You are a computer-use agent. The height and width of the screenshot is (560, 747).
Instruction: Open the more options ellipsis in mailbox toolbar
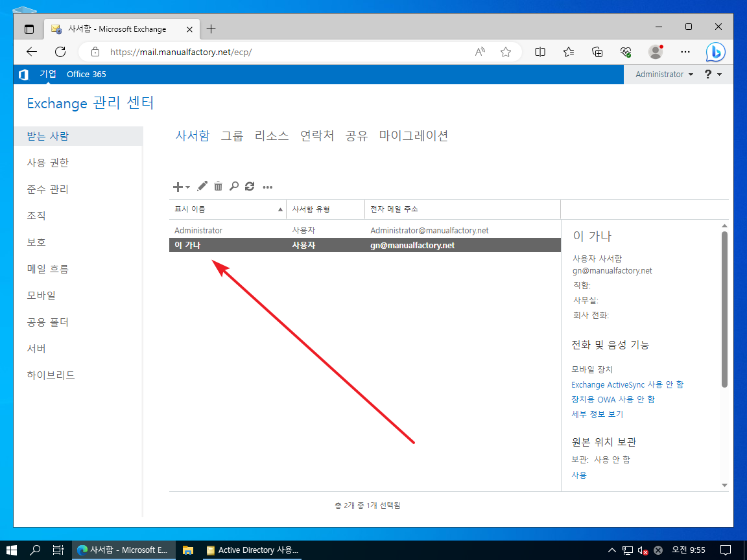tap(267, 187)
